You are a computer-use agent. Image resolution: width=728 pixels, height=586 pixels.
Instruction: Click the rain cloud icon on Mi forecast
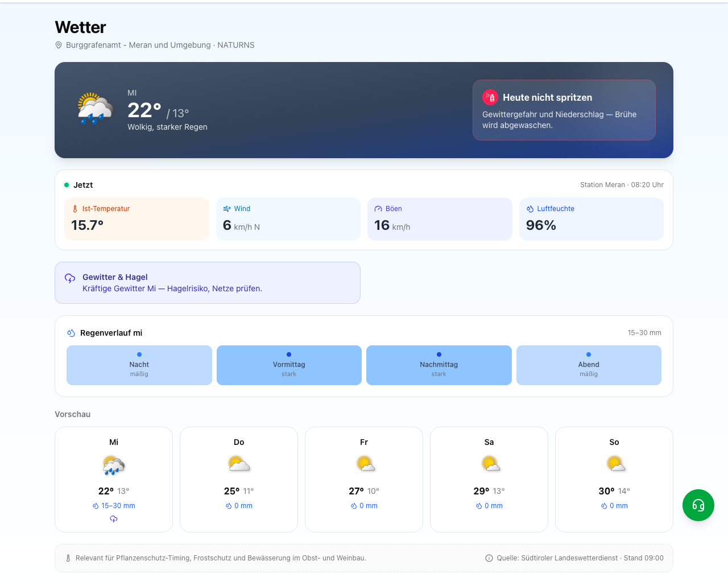(114, 465)
